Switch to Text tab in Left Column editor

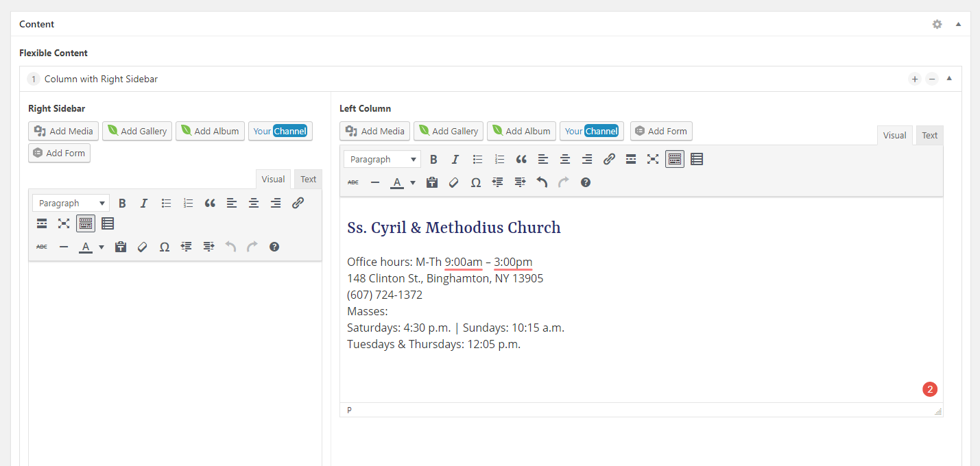929,136
